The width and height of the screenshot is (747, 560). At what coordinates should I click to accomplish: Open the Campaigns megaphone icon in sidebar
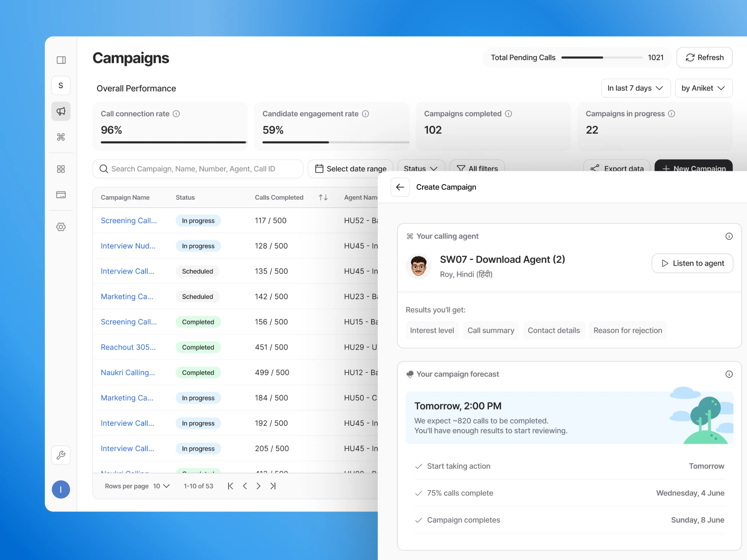pos(61,111)
